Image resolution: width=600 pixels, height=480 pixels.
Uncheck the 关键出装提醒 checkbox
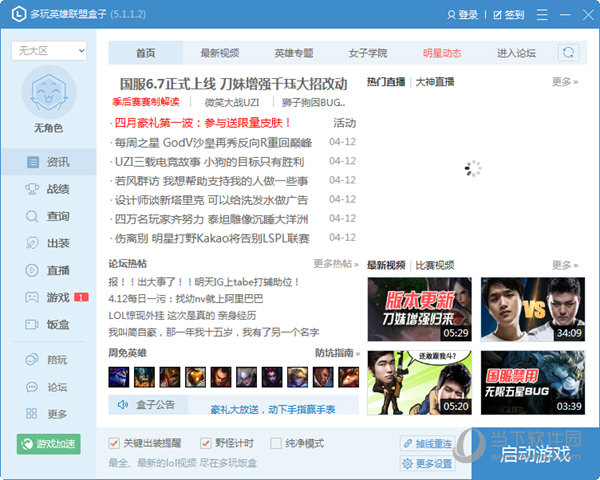click(x=114, y=443)
